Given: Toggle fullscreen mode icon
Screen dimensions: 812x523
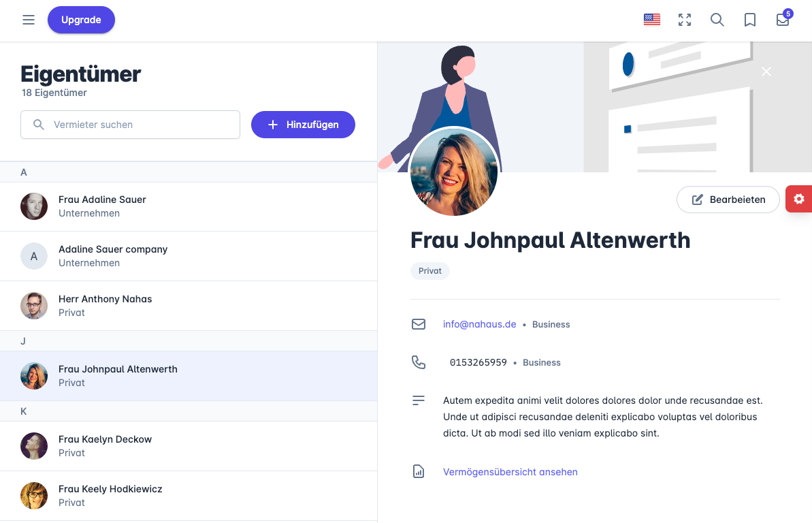Looking at the screenshot, I should tap(684, 20).
